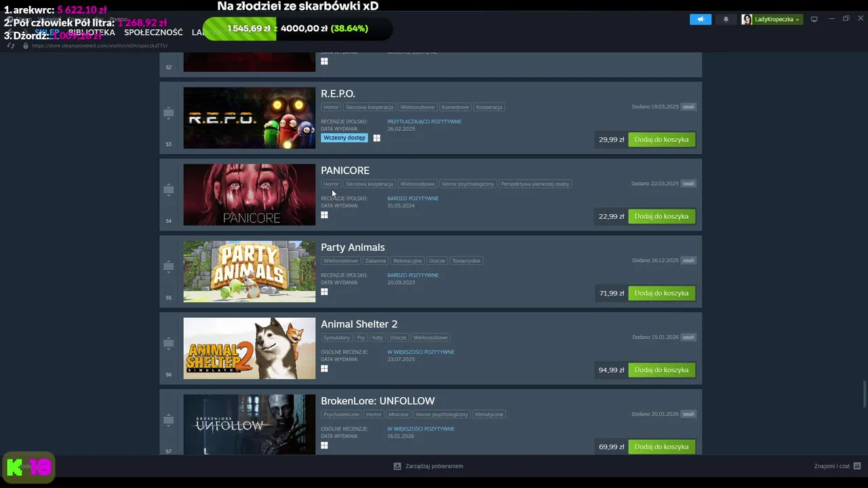
Task: Expand the LadyKropeczka account dropdown
Action: 772,19
